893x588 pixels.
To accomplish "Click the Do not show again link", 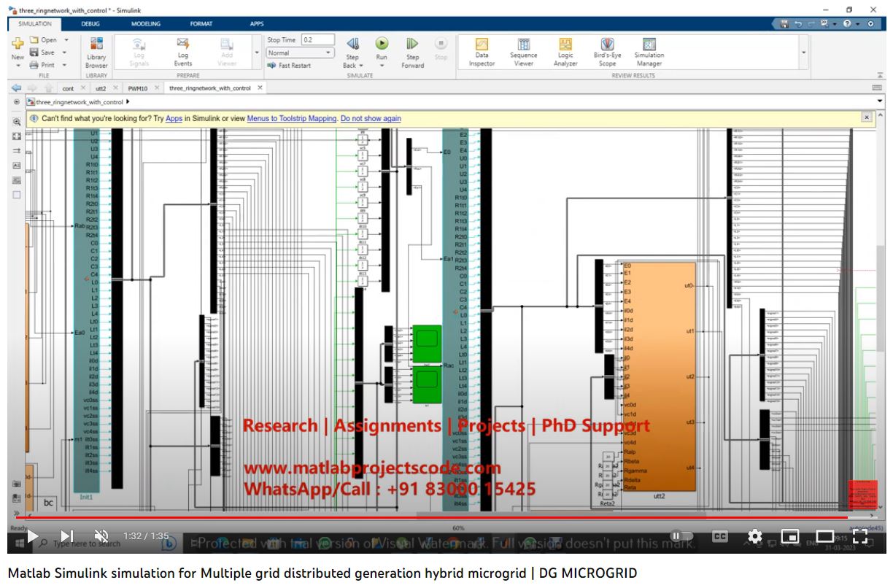I will tap(371, 118).
